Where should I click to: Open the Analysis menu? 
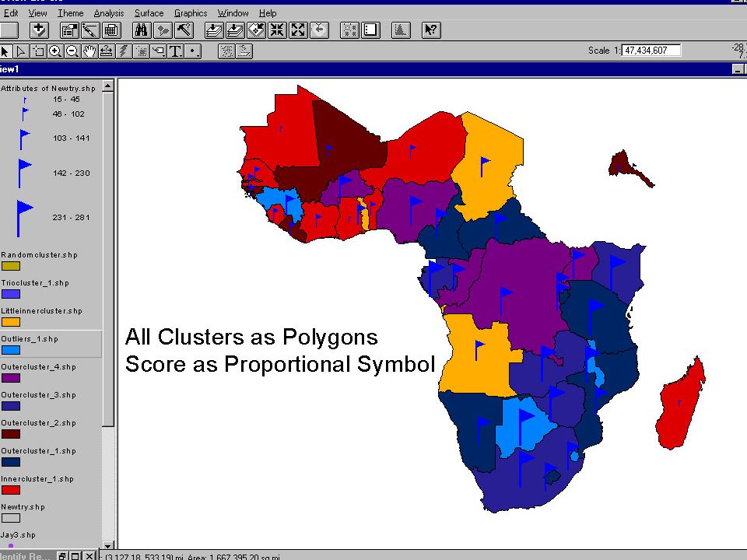(x=109, y=13)
